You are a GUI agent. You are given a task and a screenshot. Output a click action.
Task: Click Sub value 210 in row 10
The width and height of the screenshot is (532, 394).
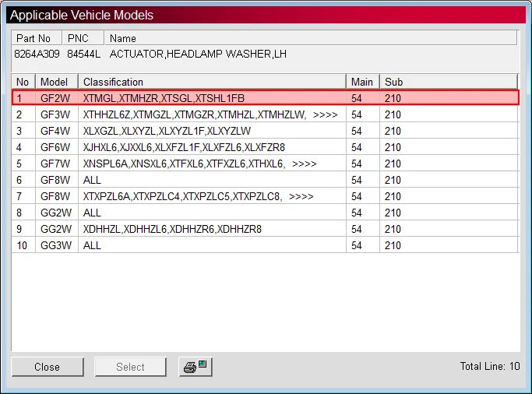pyautogui.click(x=393, y=245)
